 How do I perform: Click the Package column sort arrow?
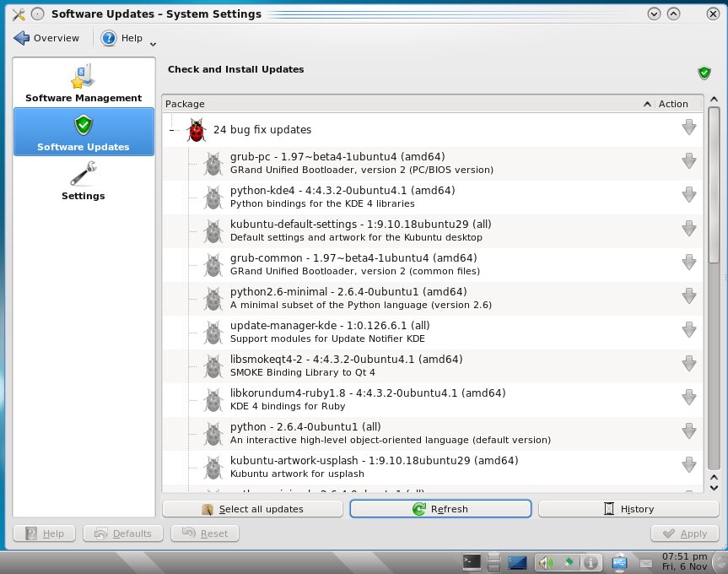647,104
